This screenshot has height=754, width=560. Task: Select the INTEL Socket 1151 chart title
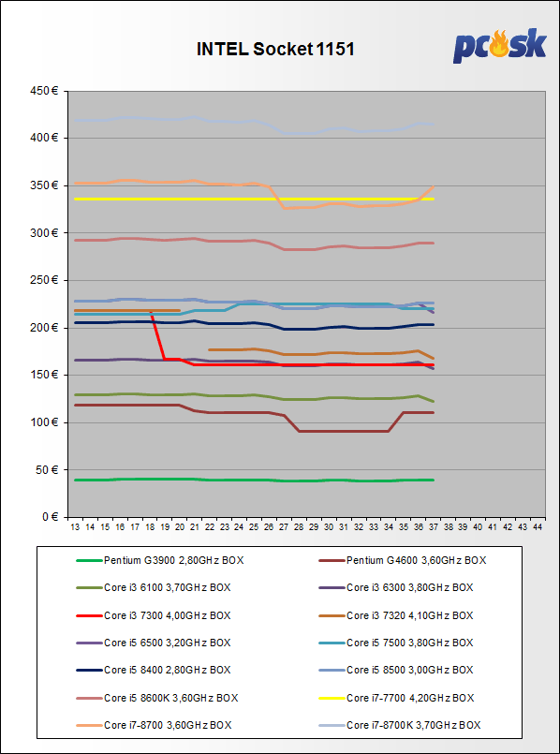pos(275,49)
